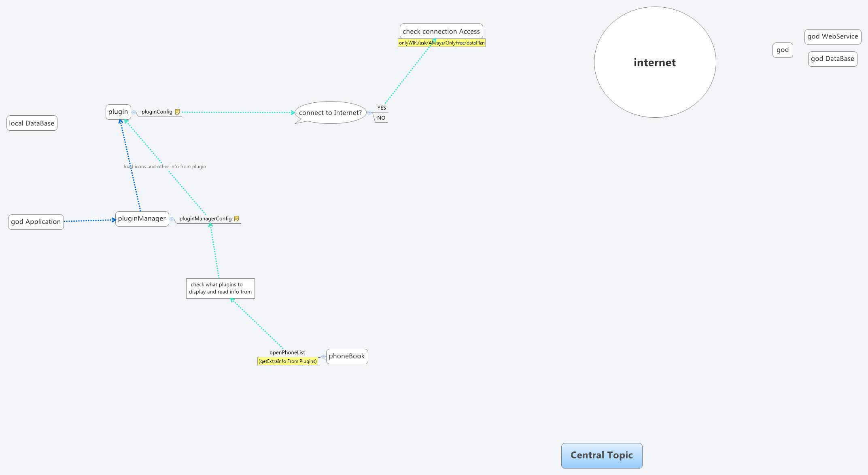
Task: Select the internet circle topic
Action: pos(654,62)
